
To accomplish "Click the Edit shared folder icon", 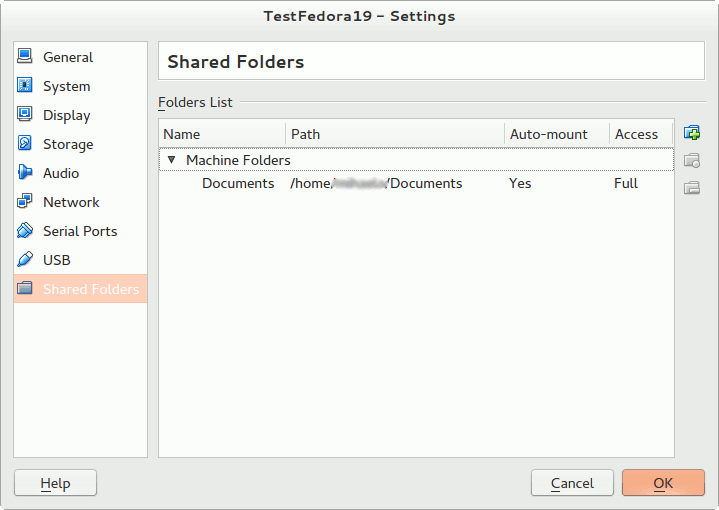I will pos(691,160).
